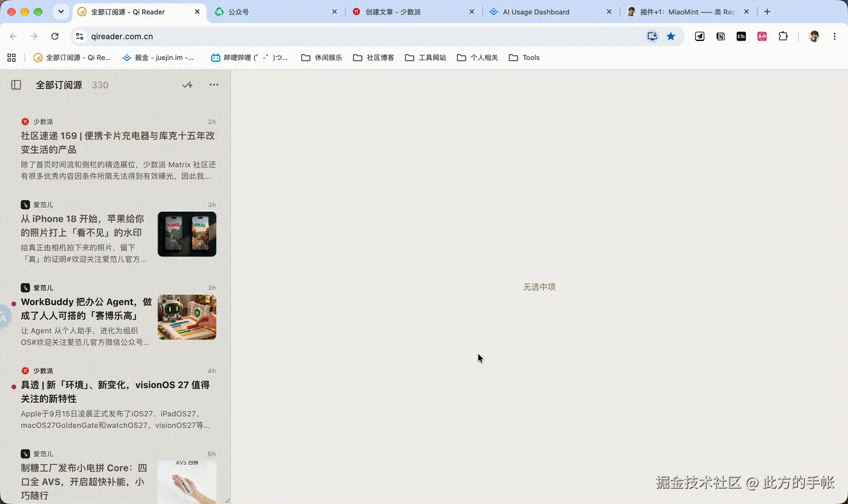The image size is (848, 504).
Task: Click the black square extension beside Notion
Action: [741, 36]
